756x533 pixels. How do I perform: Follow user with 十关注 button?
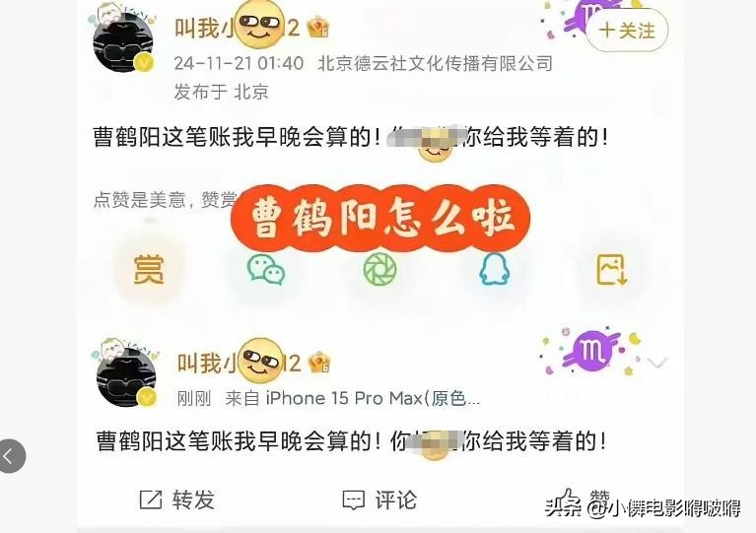click(x=627, y=31)
